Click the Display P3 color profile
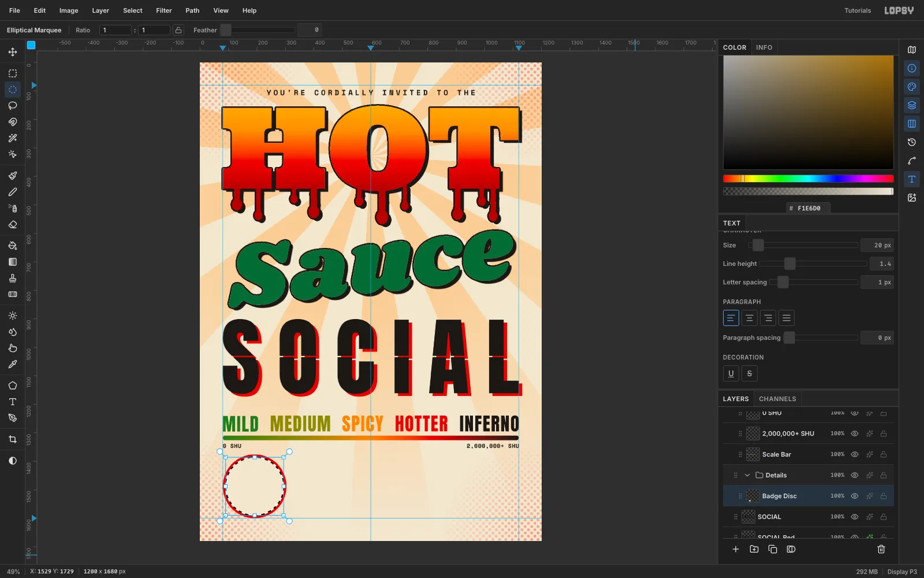Image resolution: width=924 pixels, height=578 pixels. tap(902, 572)
